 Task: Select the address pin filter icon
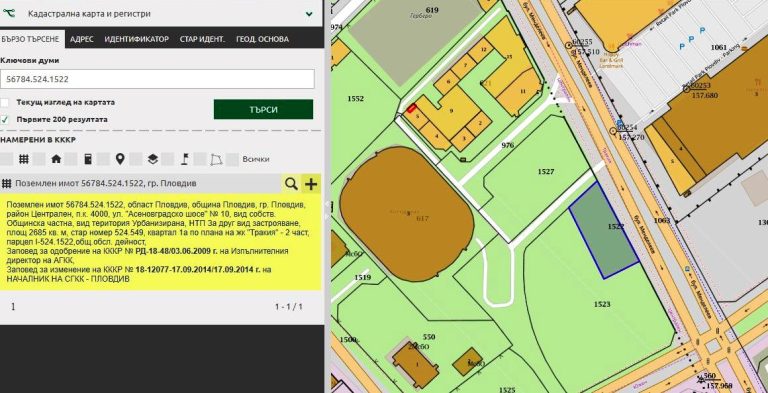click(x=120, y=159)
